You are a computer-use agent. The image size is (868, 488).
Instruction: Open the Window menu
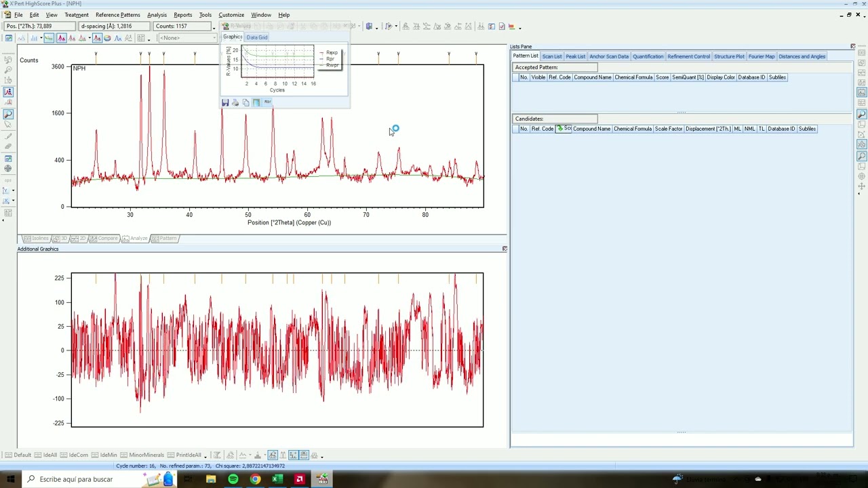tap(261, 15)
